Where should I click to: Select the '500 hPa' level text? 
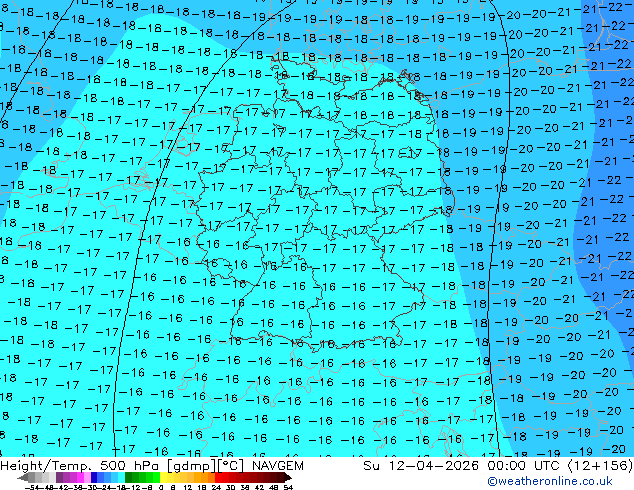tap(129, 466)
